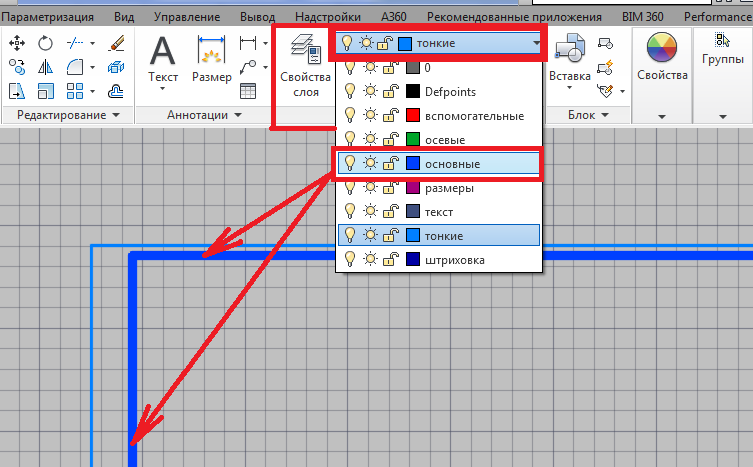Open the Текст annotation tool
Image resolution: width=753 pixels, height=467 pixels.
(x=163, y=58)
